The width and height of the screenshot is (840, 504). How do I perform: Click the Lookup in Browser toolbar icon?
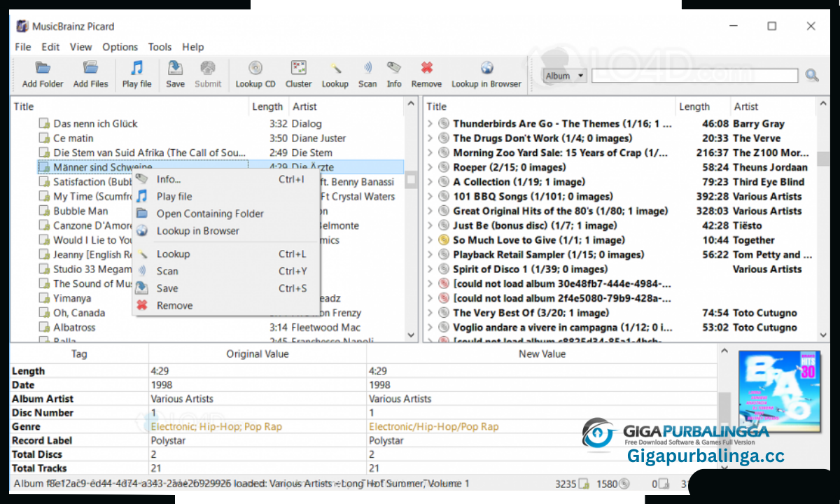pyautogui.click(x=486, y=68)
